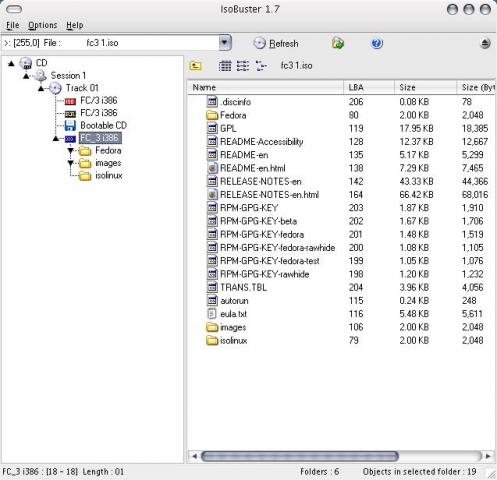Select the RPM-GPG-KEY-rawhide file

pyautogui.click(x=265, y=274)
